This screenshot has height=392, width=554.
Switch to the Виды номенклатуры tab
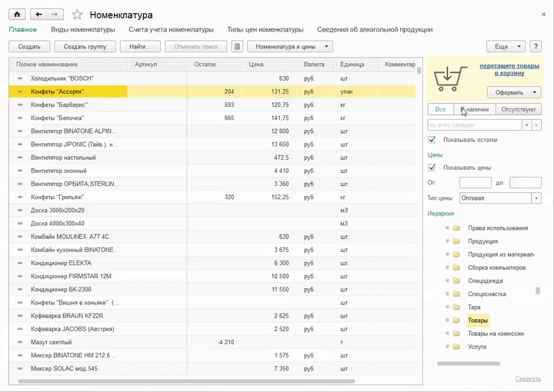pyautogui.click(x=83, y=29)
